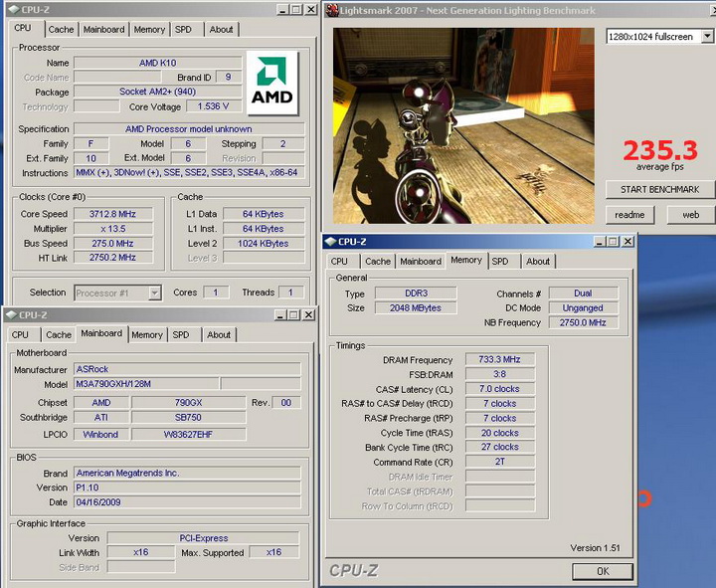
Task: Click the CAS# Latency value 7.0 clocks
Action: pyautogui.click(x=499, y=389)
